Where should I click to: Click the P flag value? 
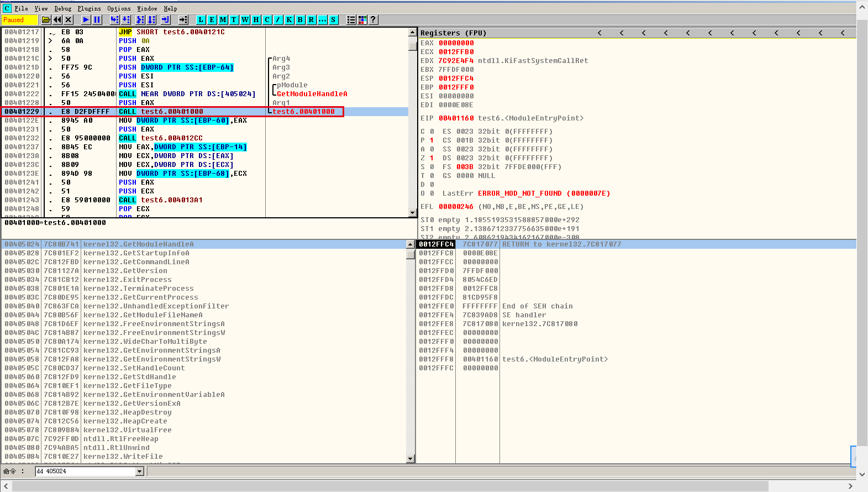point(432,140)
